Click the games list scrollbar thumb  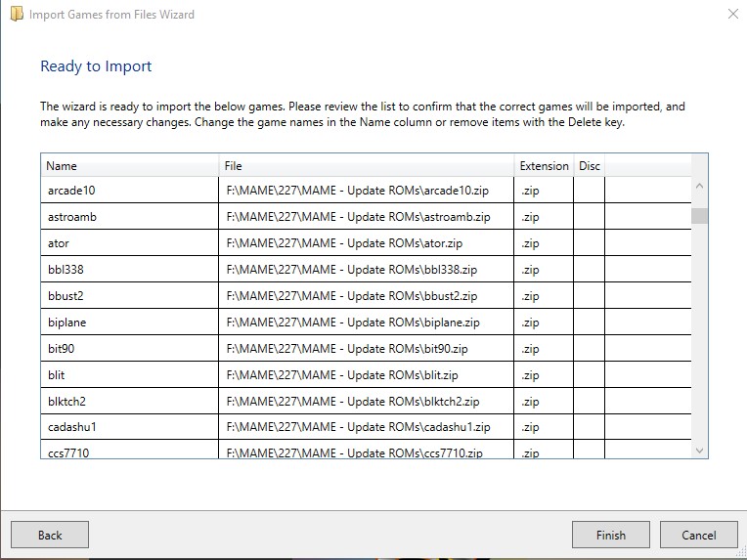[699, 216]
